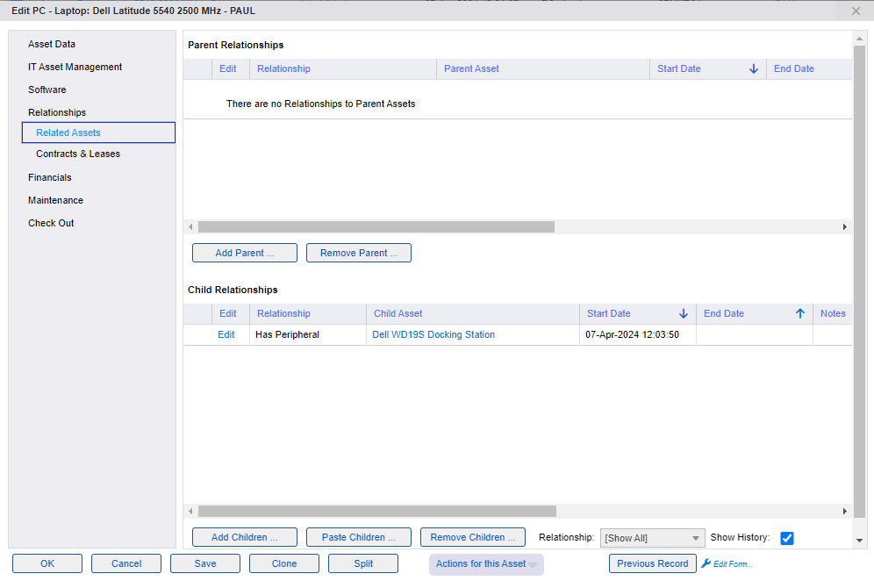Uncheck the Show History checkbox
This screenshot has height=588, width=874.
tap(786, 537)
